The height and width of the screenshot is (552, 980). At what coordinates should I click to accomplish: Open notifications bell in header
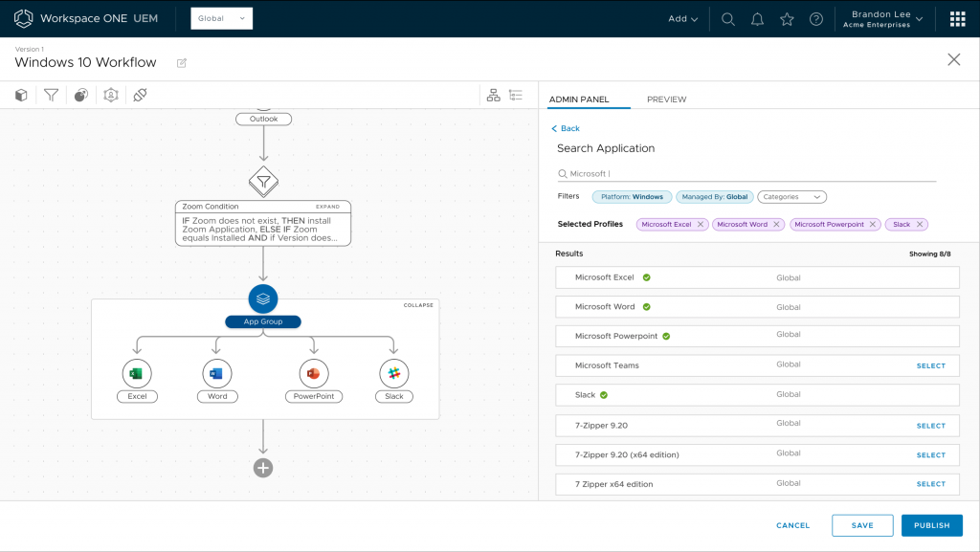(x=757, y=19)
